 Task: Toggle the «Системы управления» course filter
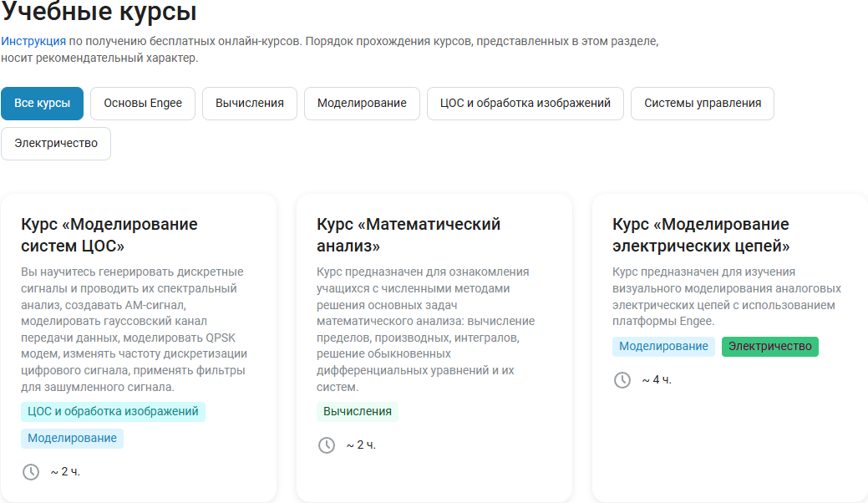point(702,103)
